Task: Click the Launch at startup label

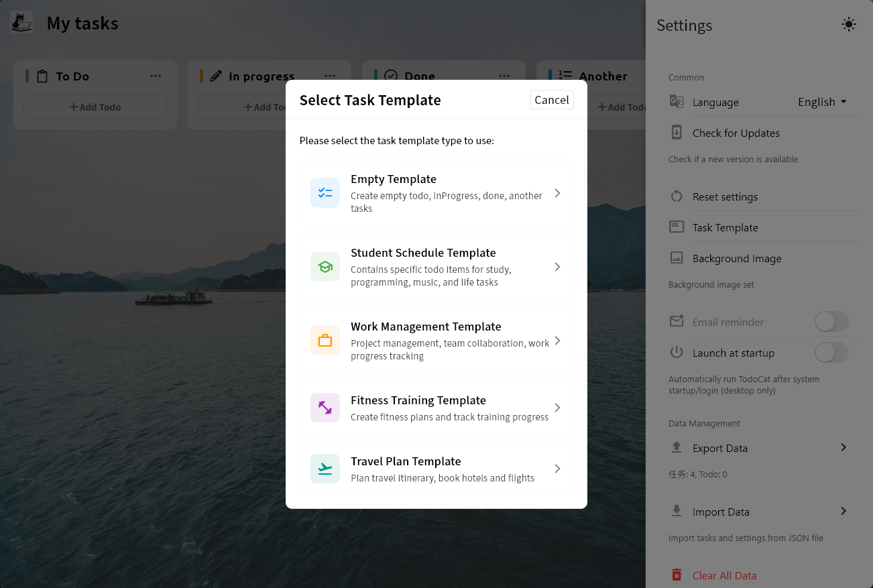Action: pos(734,353)
